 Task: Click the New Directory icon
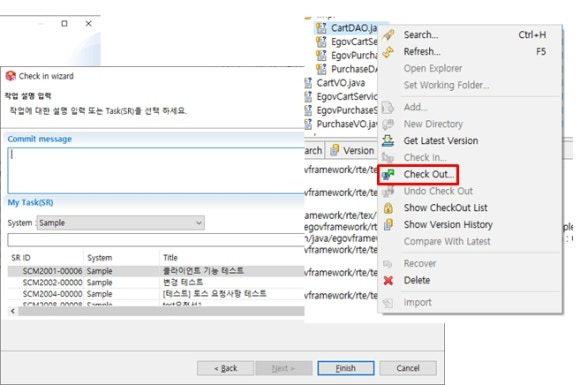[x=388, y=124]
